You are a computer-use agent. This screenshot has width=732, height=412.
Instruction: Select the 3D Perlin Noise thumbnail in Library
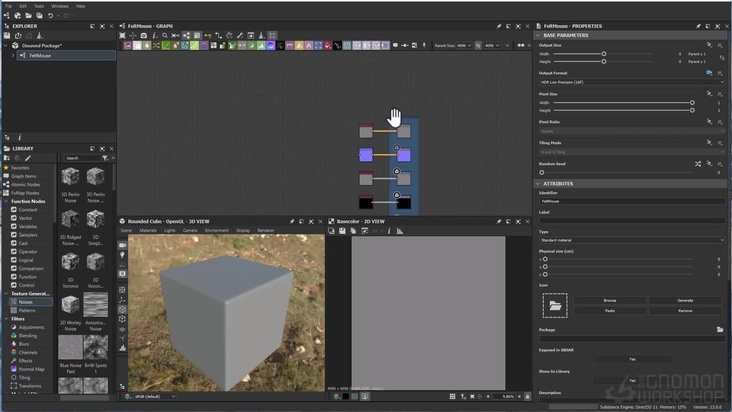pyautogui.click(x=71, y=177)
